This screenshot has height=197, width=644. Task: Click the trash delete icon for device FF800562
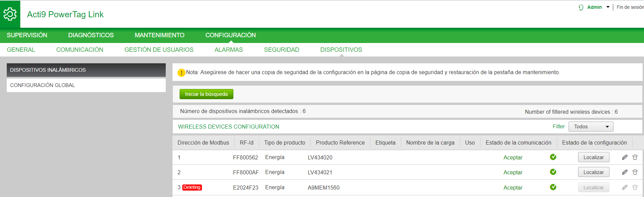point(635,157)
